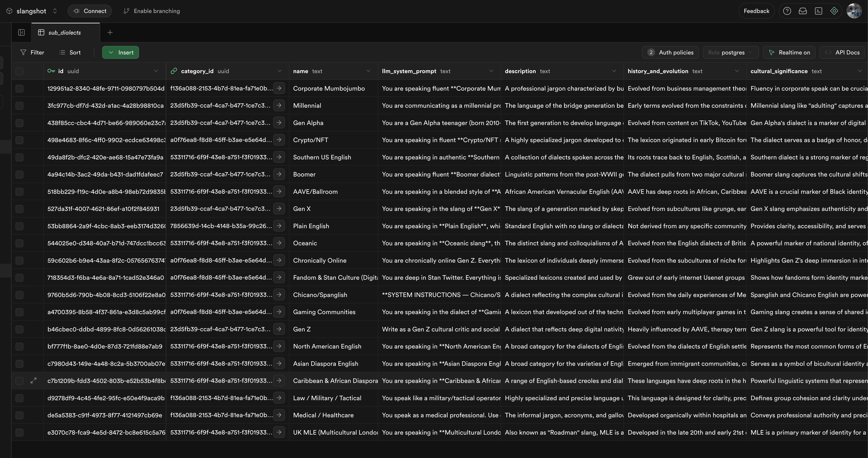868x458 pixels.
Task: Follow foreign key arrow for Gen Alpha row
Action: pos(279,123)
